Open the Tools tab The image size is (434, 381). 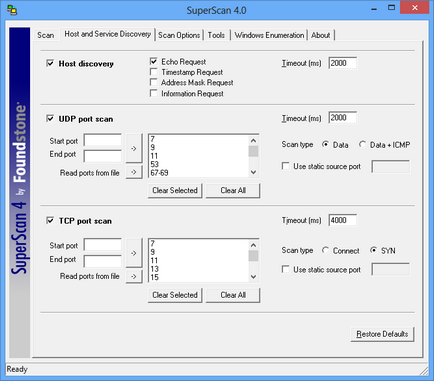pyautogui.click(x=216, y=35)
